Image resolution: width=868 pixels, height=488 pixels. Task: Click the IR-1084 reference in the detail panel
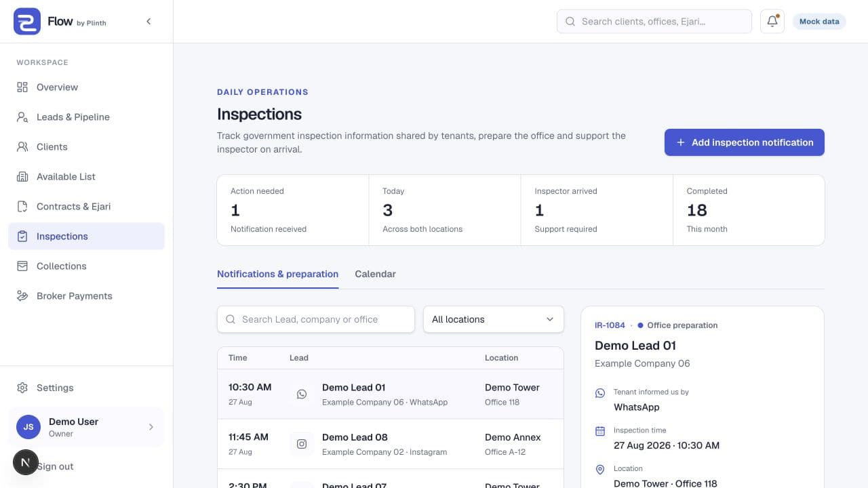tap(610, 325)
